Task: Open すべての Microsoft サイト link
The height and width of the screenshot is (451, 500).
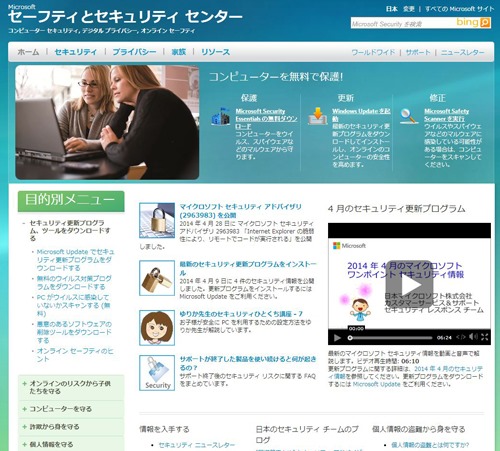Action: 459,9
